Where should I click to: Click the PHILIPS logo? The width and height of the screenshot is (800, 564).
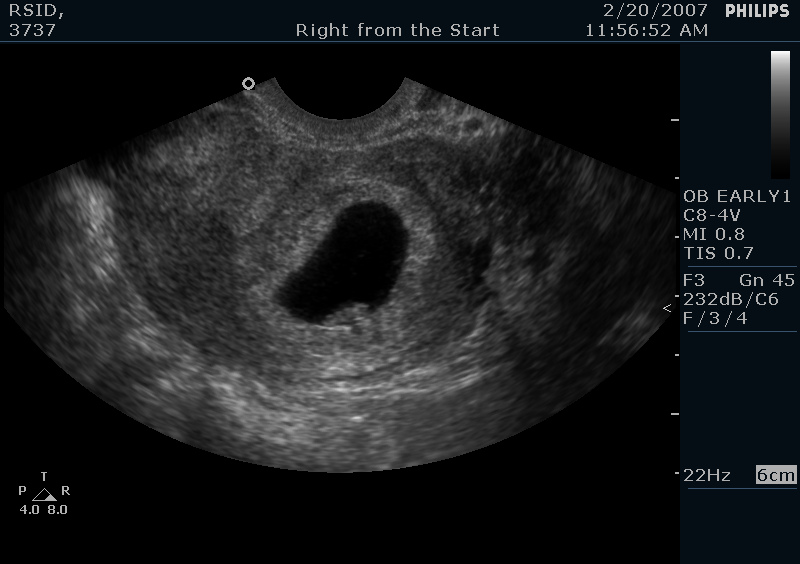click(757, 11)
